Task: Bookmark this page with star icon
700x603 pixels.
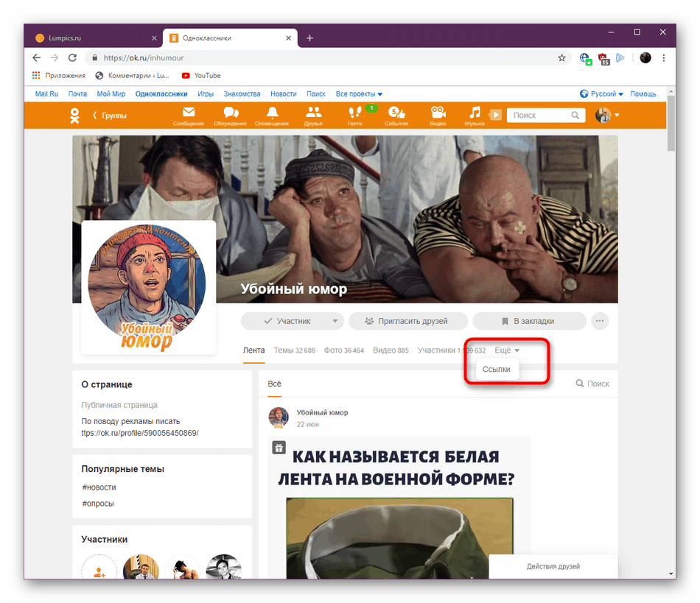Action: coord(561,58)
